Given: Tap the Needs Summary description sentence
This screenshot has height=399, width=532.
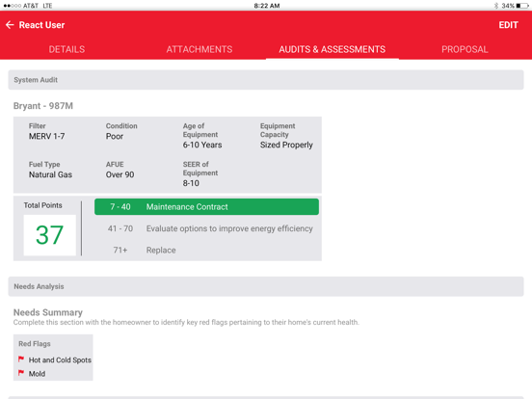Looking at the screenshot, I should pyautogui.click(x=186, y=322).
